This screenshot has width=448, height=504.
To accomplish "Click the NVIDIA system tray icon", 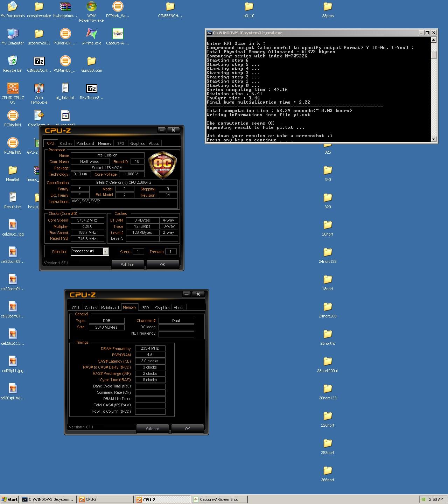I will click(423, 499).
